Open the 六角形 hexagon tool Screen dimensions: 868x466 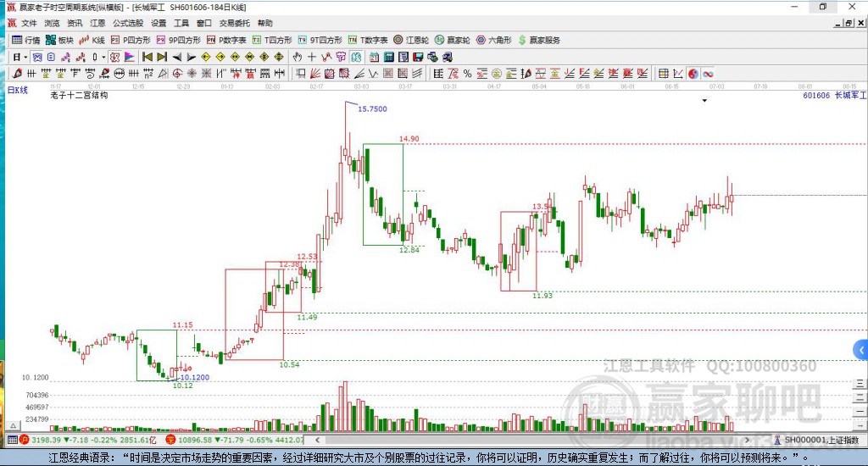(x=494, y=40)
